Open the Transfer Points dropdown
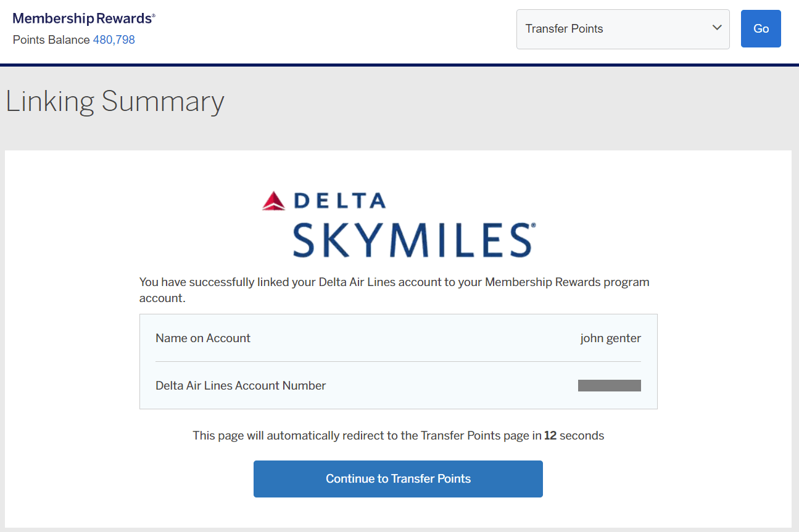799x532 pixels. tap(623, 29)
